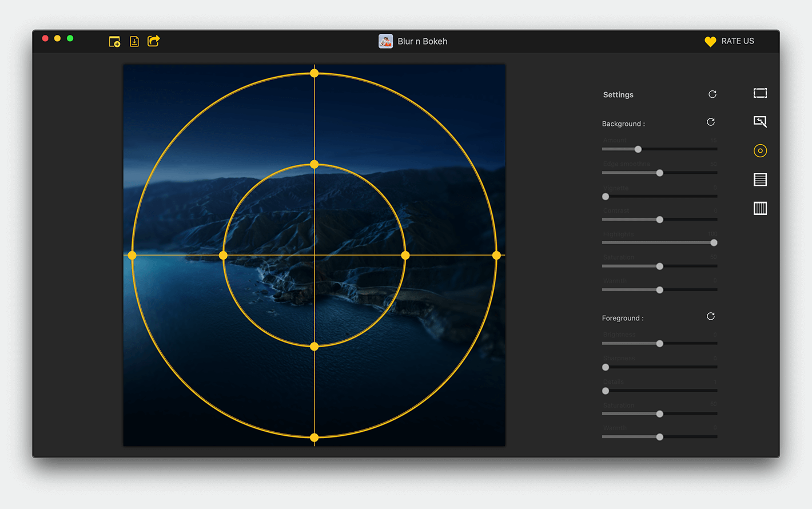Viewport: 812px width, 509px height.
Task: Reset the Background adjustments
Action: (711, 122)
